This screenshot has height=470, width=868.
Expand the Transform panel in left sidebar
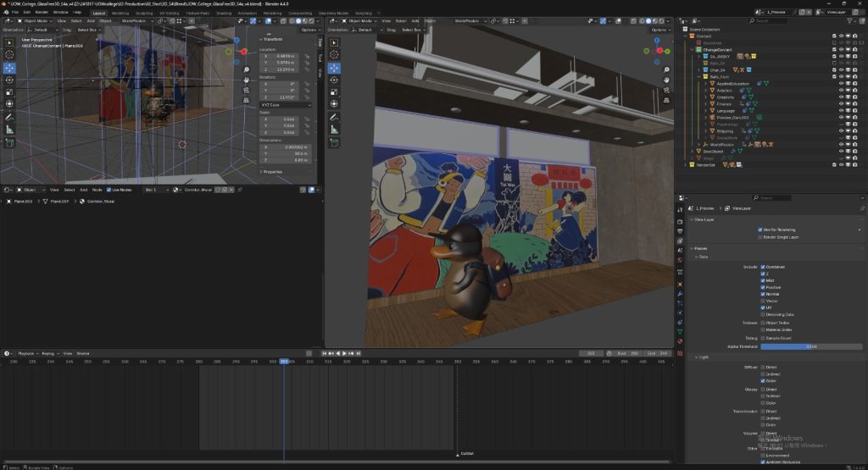(x=272, y=39)
